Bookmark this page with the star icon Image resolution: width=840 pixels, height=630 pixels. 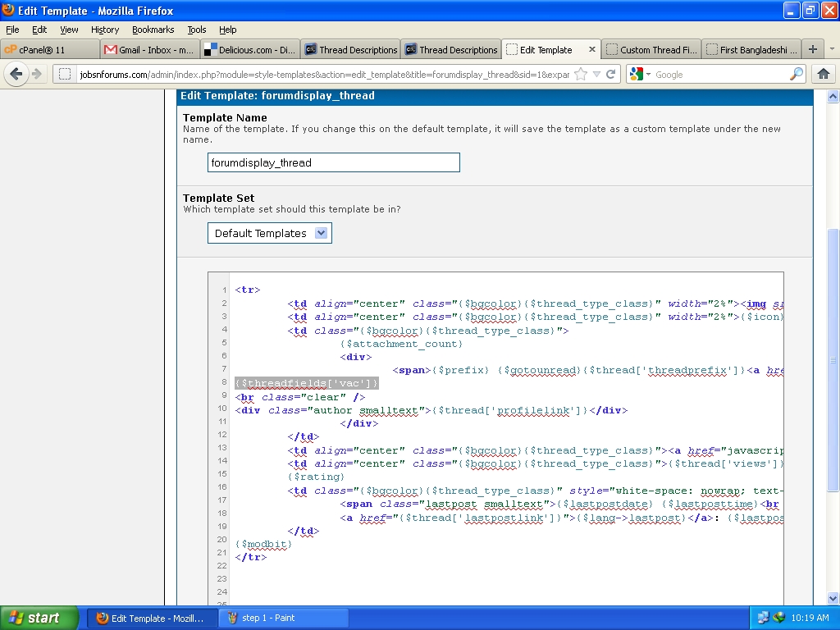click(581, 75)
